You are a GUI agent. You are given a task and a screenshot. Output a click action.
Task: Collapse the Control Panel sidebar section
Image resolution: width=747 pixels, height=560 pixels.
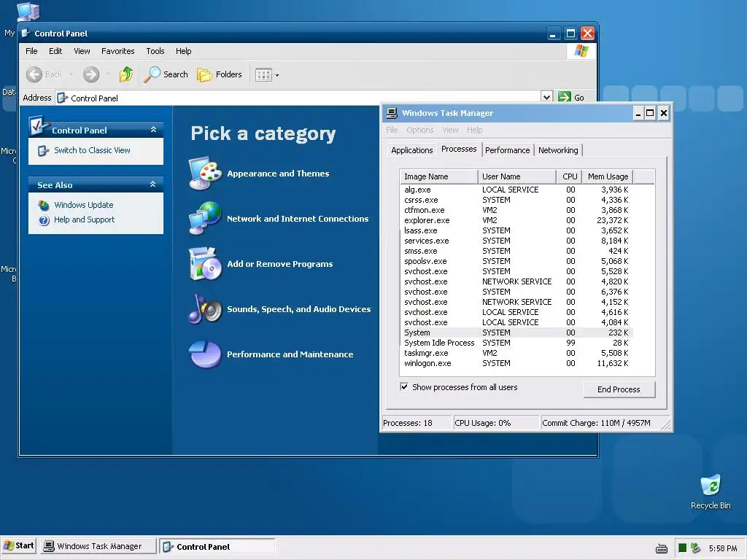click(x=153, y=130)
